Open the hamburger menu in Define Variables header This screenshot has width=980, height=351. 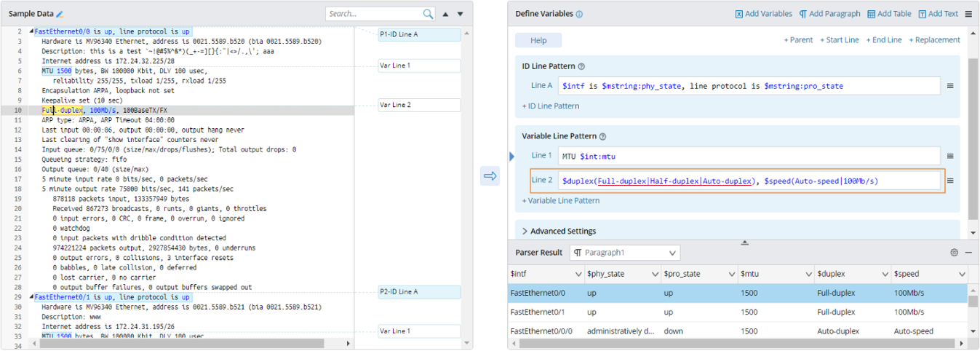[968, 14]
